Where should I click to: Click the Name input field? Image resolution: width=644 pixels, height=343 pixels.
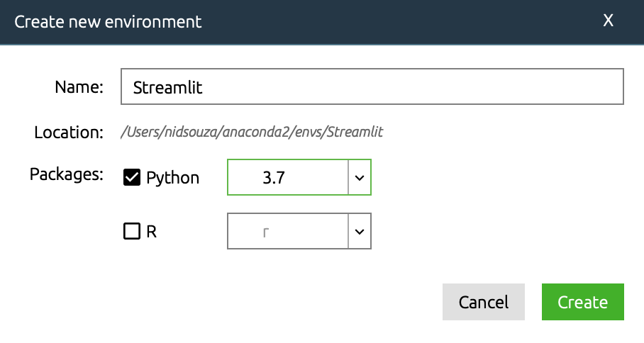(372, 86)
